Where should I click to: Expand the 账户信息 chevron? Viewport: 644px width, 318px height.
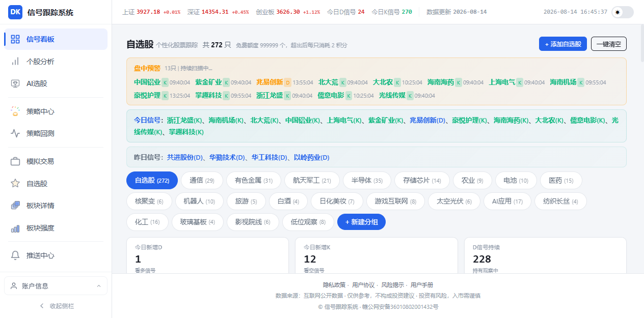[x=98, y=286]
